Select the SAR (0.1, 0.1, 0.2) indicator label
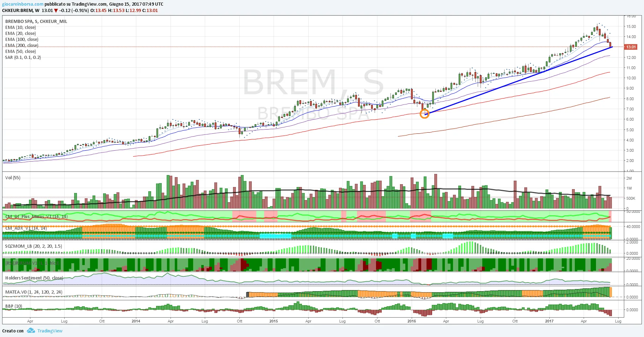Viewport: 644px width, 337px height. point(23,58)
